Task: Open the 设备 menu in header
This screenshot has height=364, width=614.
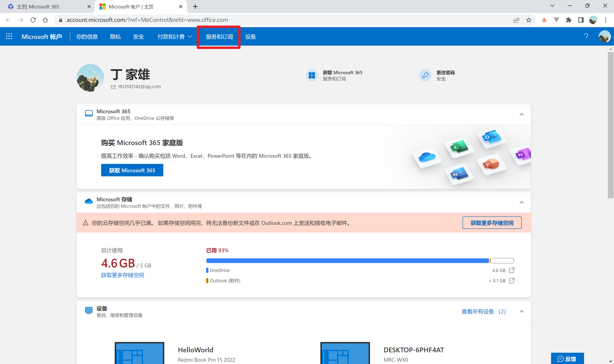Action: click(x=250, y=37)
